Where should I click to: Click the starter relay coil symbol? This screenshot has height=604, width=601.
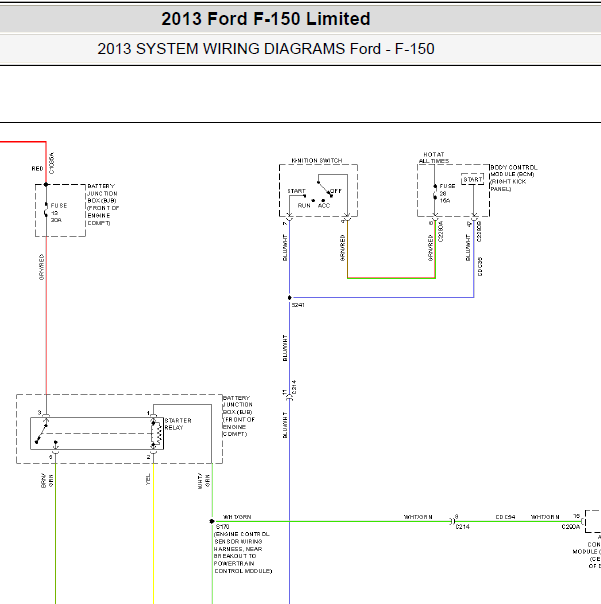(157, 434)
